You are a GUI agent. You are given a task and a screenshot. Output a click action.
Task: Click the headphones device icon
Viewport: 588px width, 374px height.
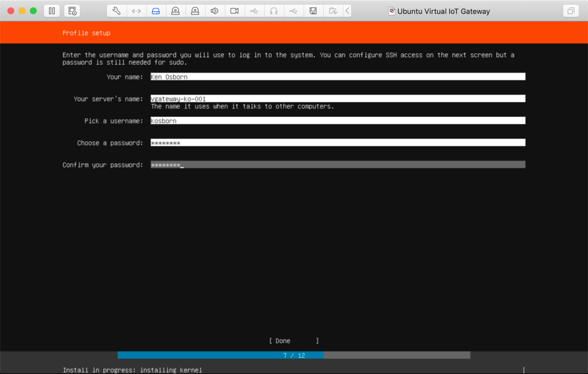[274, 11]
